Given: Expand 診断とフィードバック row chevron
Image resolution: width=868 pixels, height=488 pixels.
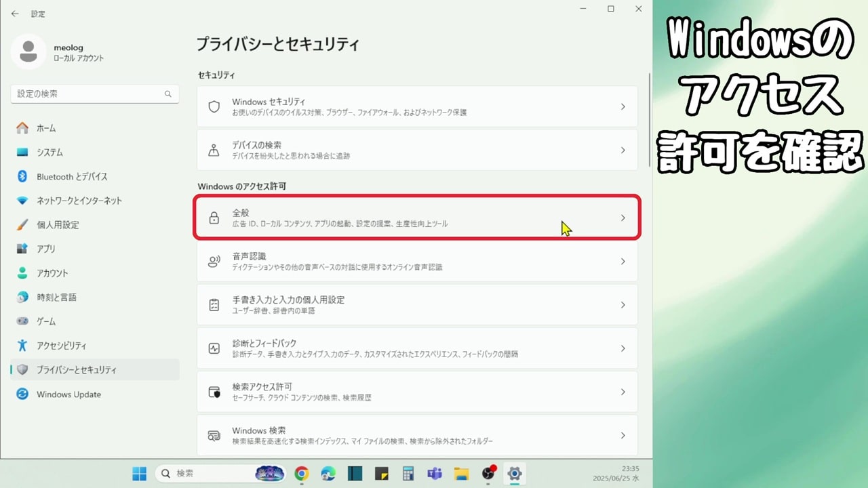Looking at the screenshot, I should coord(623,348).
